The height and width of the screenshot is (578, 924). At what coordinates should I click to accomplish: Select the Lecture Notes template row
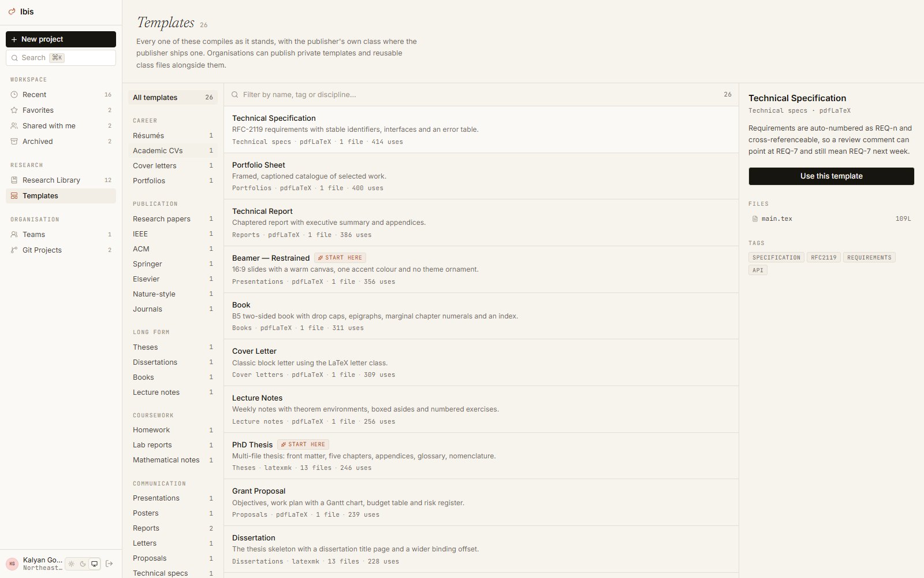point(481,409)
